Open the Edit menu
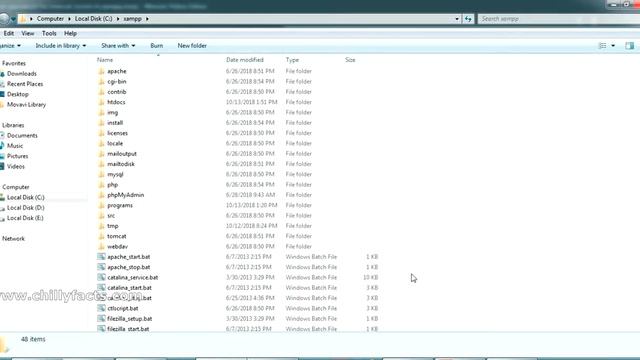 9,33
